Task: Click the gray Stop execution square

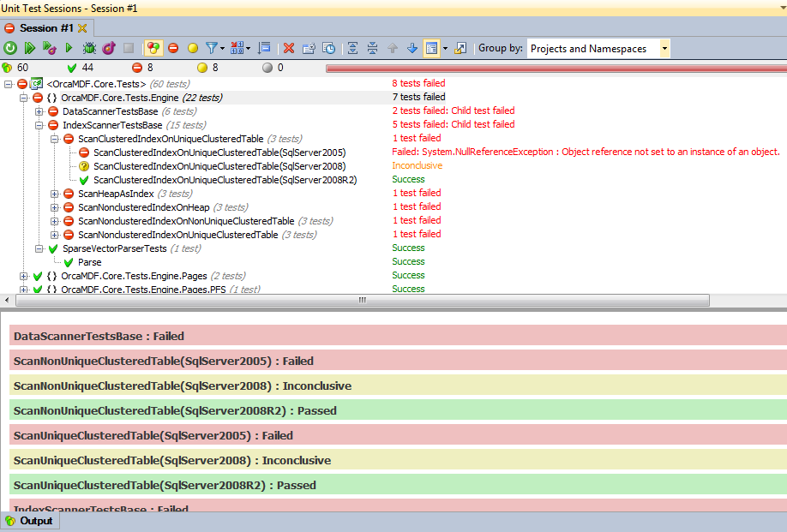Action: click(129, 48)
